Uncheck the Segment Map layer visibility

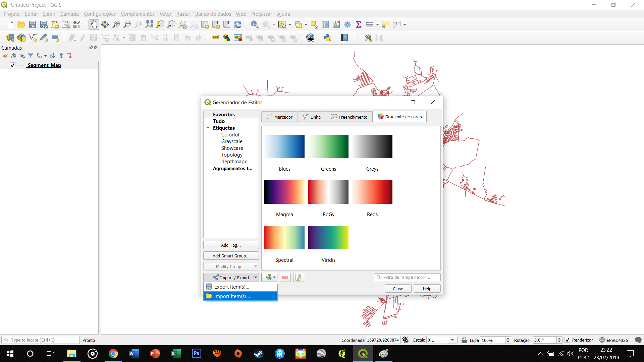(12, 65)
